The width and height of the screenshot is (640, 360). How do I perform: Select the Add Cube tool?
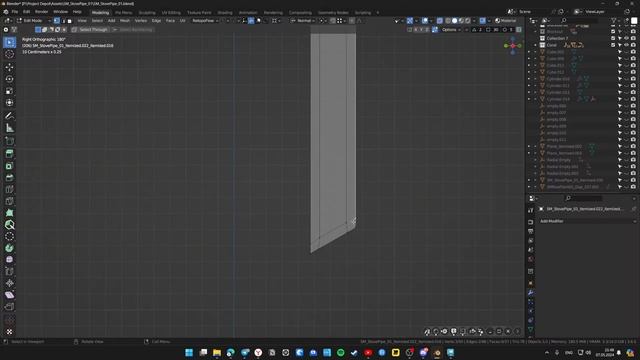point(9,141)
